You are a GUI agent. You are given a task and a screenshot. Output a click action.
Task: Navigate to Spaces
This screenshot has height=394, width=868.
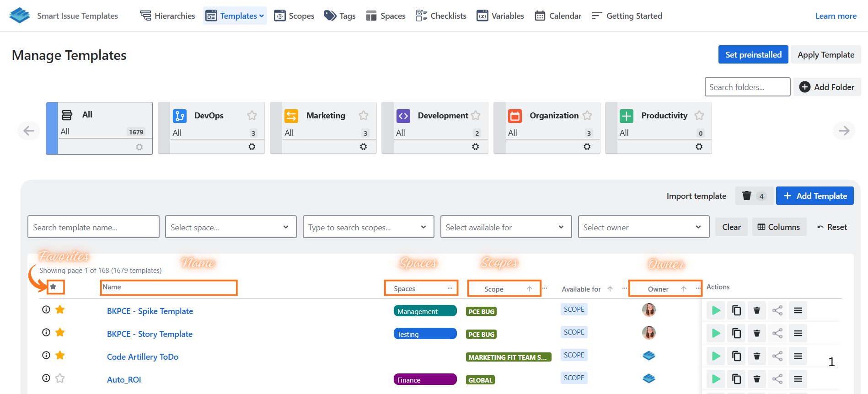(386, 16)
